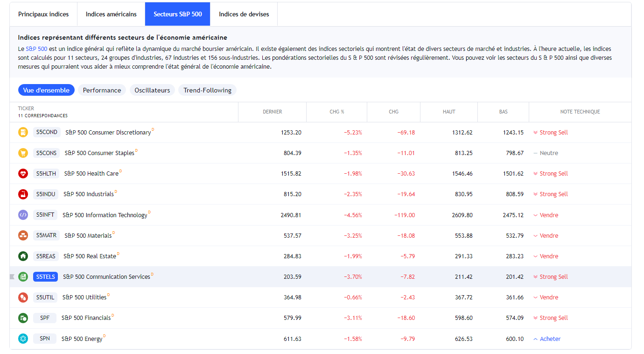The height and width of the screenshot is (354, 644).
Task: Open S&P 500 Real Estate name
Action: coord(90,256)
